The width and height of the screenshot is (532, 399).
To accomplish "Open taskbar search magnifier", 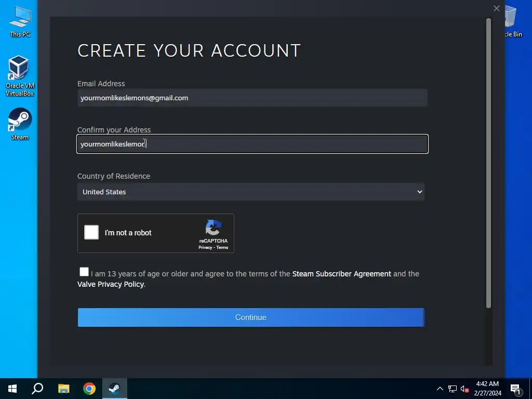I will [37, 389].
